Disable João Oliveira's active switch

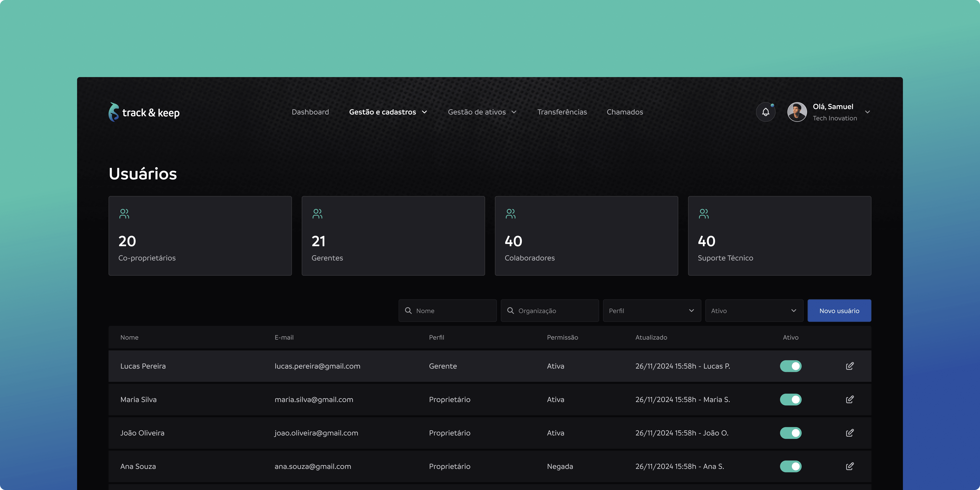[791, 433]
